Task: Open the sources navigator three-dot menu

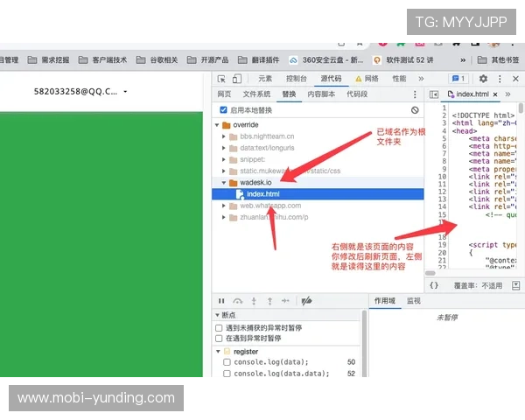Action: 415,94
